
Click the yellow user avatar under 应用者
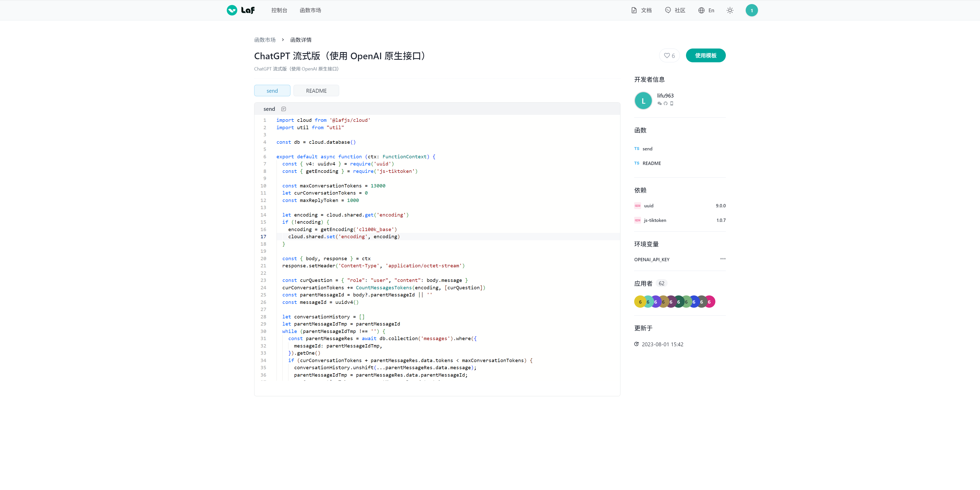coord(640,302)
